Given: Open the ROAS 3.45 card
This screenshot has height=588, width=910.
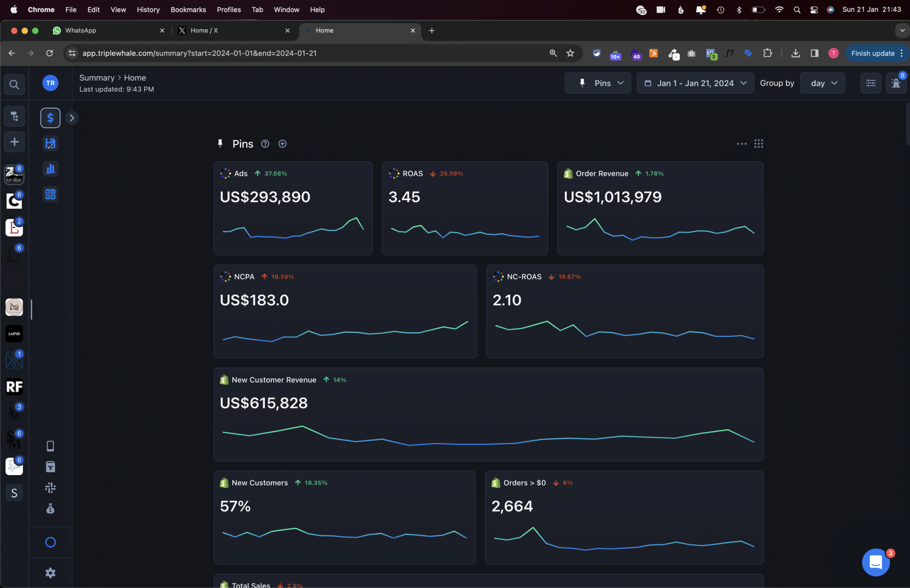Looking at the screenshot, I should (x=465, y=208).
